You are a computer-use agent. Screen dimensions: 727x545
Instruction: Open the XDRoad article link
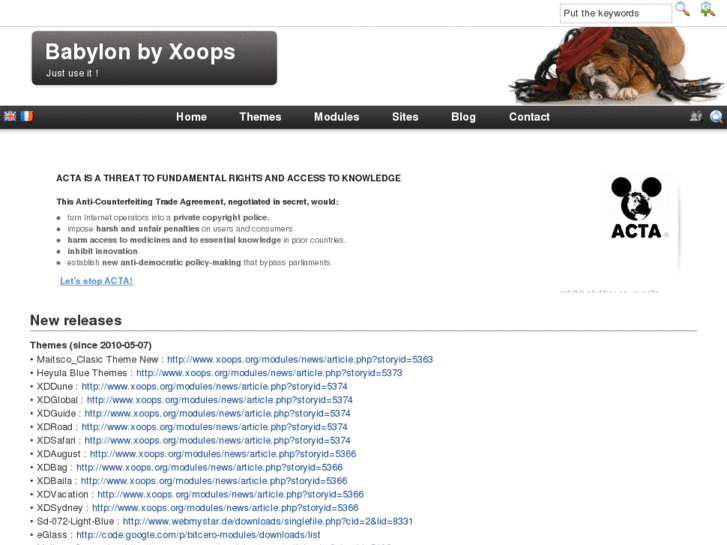click(x=215, y=427)
